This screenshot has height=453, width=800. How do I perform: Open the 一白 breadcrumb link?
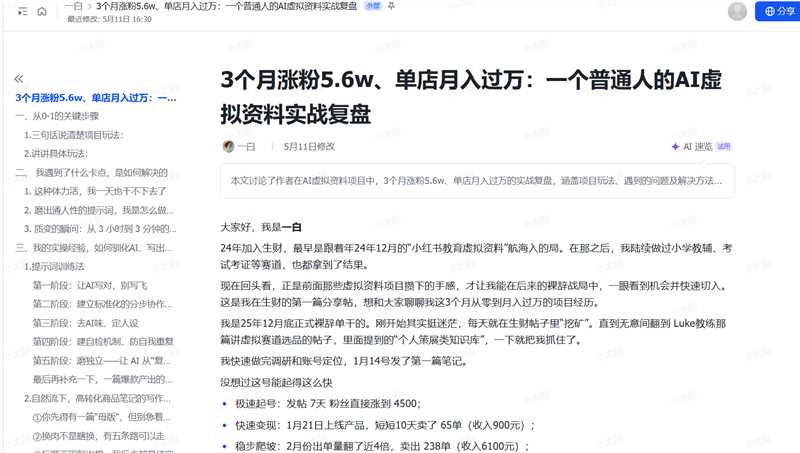(74, 6)
